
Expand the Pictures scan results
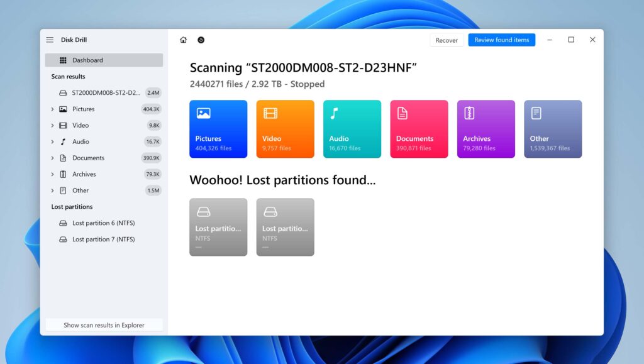coord(53,109)
